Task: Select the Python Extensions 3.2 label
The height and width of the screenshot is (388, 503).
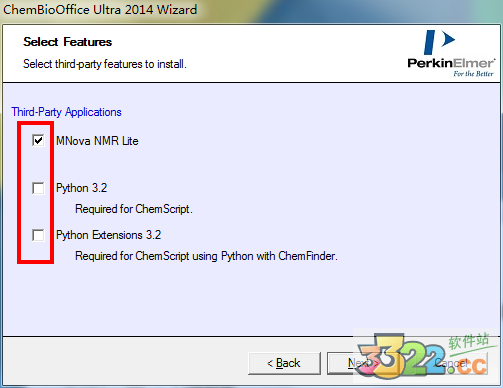Action: (x=108, y=235)
